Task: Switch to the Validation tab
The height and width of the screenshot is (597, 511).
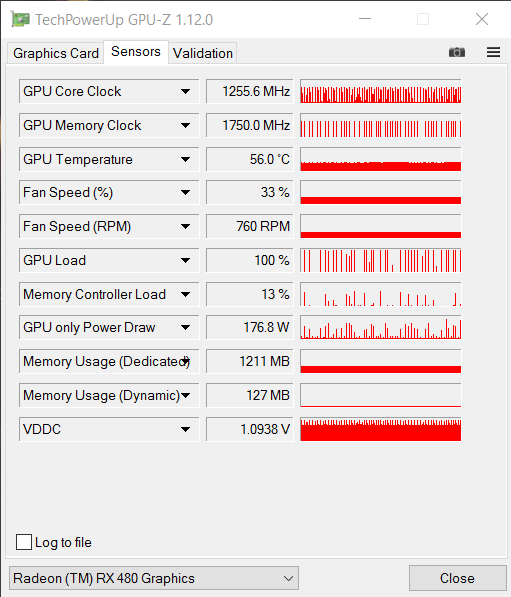Action: [x=203, y=53]
